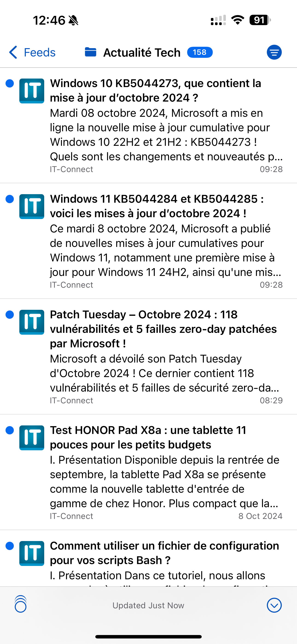Open the Bash configuration file article
The image size is (297, 644).
(x=164, y=553)
